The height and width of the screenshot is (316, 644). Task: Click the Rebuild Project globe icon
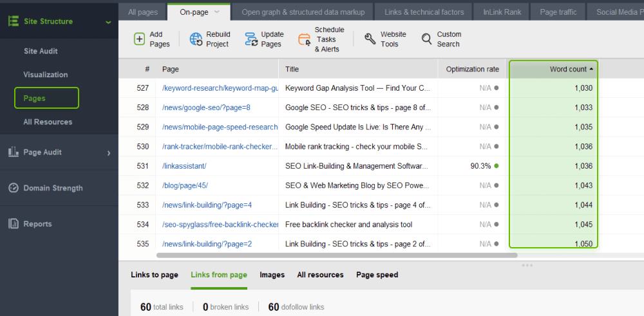pyautogui.click(x=196, y=39)
